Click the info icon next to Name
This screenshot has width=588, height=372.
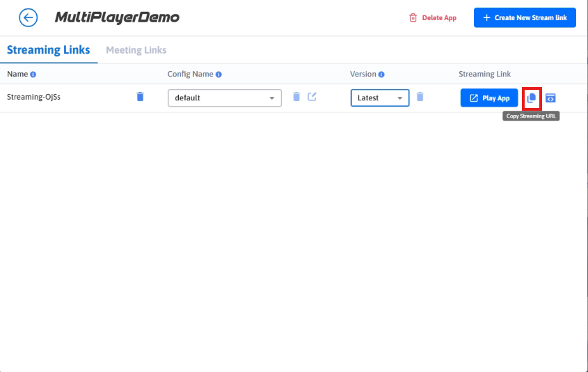click(33, 75)
